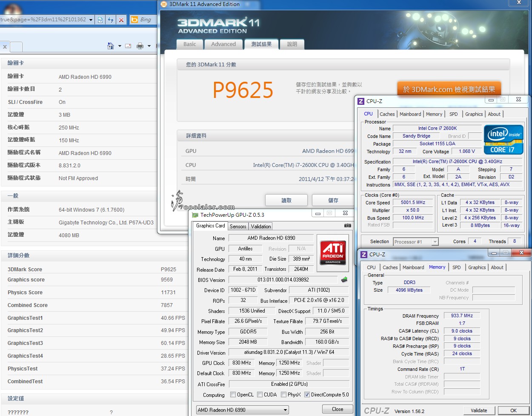Select the 測試結果 tab in 3DMark 11
The width and height of the screenshot is (532, 416).
261,44
